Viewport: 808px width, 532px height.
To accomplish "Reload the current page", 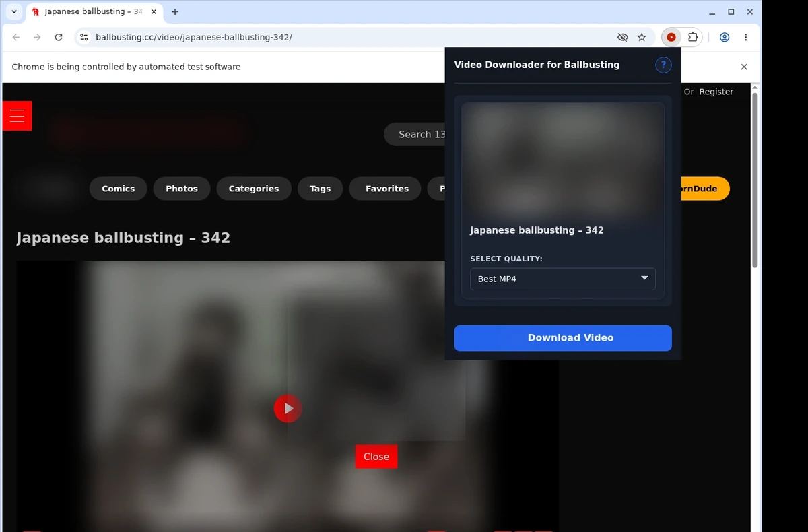I will [x=59, y=38].
